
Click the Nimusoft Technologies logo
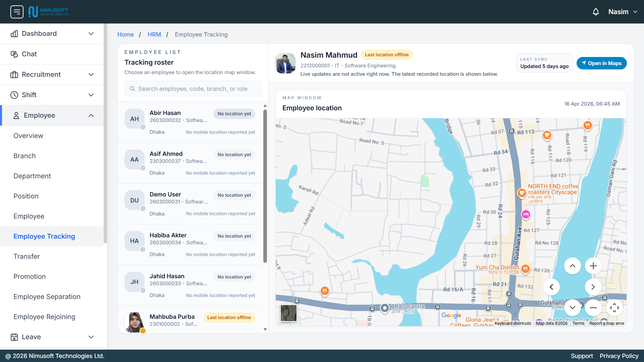49,11
